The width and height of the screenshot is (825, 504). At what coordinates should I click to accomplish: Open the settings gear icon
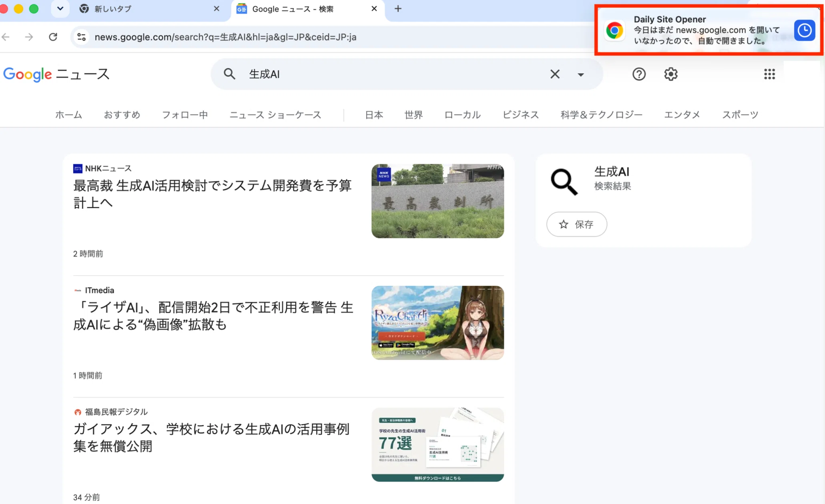(x=671, y=74)
